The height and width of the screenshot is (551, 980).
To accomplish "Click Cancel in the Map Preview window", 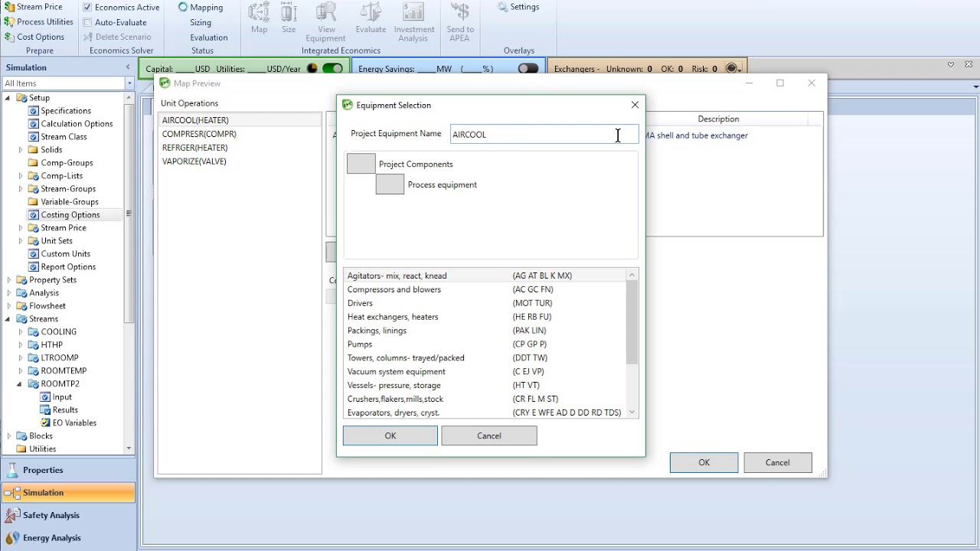I will click(777, 462).
